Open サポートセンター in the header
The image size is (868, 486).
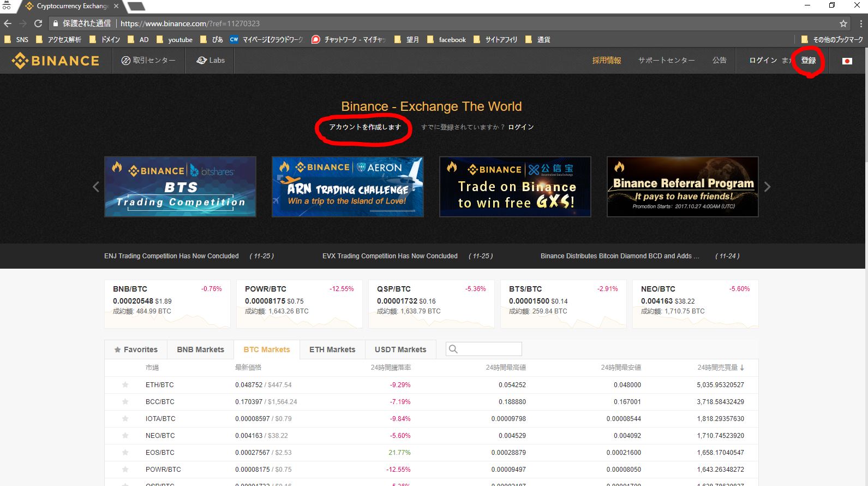666,61
